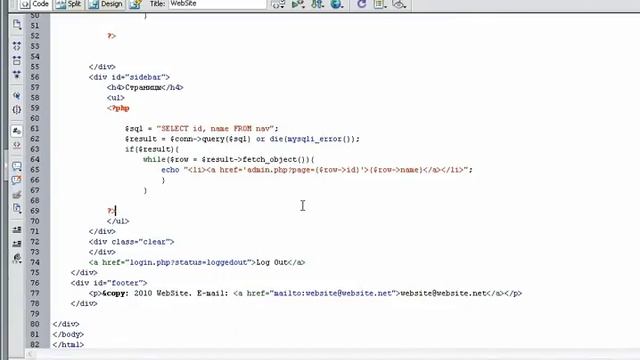Remove comment from selected code
640x360 pixels.
(x=17, y=180)
